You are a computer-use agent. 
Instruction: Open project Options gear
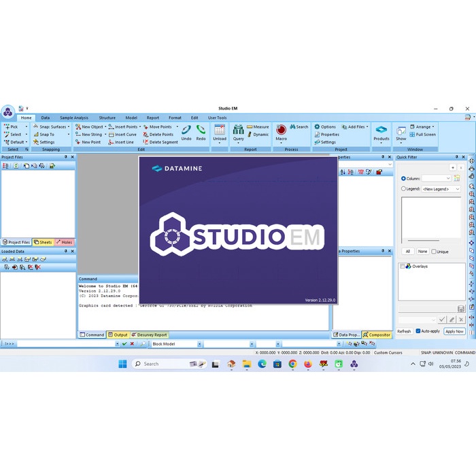[x=325, y=126]
